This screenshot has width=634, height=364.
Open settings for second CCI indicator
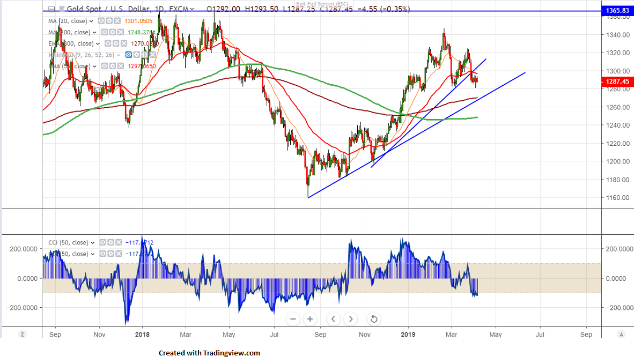point(111,254)
